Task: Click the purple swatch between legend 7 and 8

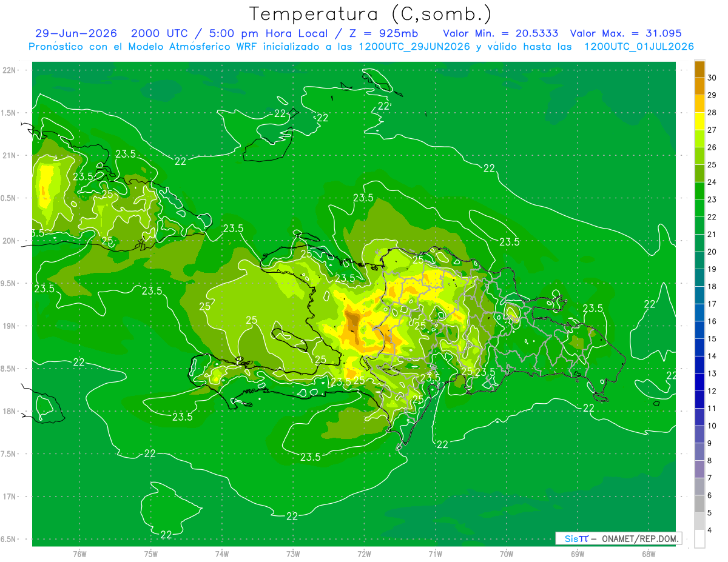Action: coord(699,469)
